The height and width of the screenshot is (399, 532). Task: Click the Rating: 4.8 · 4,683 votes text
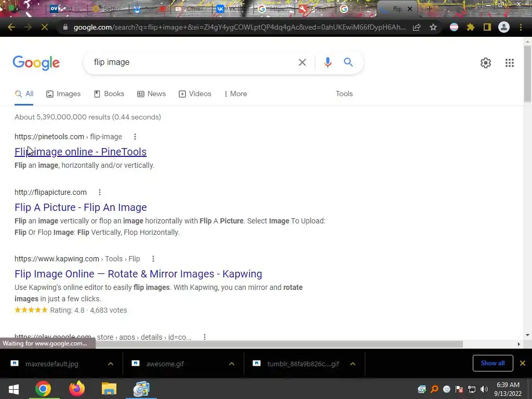(x=88, y=310)
